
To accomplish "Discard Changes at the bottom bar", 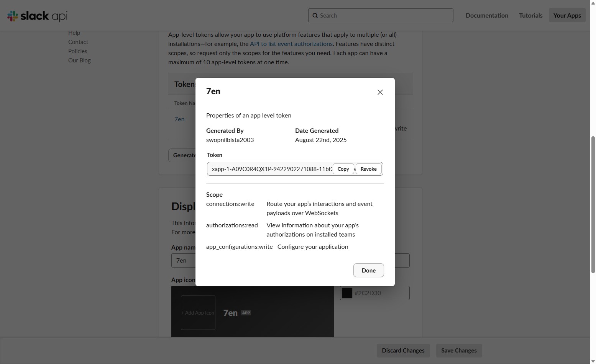I will click(x=403, y=351).
